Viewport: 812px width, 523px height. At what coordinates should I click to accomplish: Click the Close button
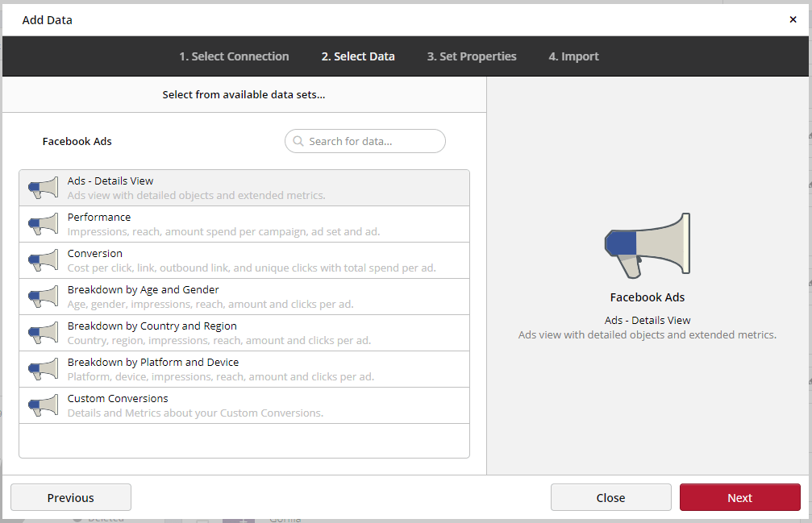(x=611, y=498)
